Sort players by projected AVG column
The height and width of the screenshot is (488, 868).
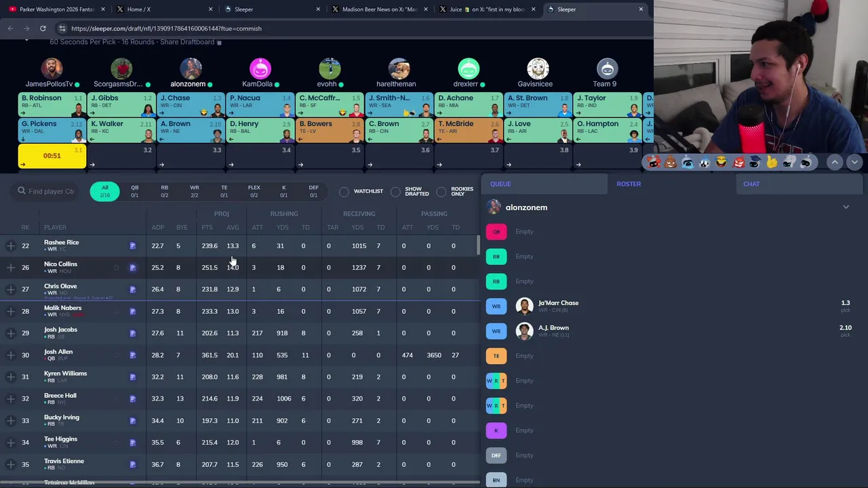pos(233,228)
